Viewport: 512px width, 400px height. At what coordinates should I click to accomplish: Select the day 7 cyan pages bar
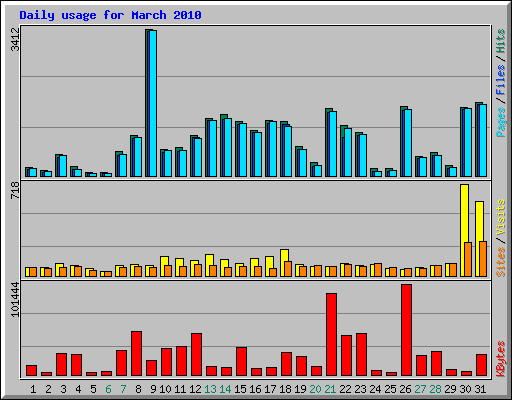tap(123, 165)
